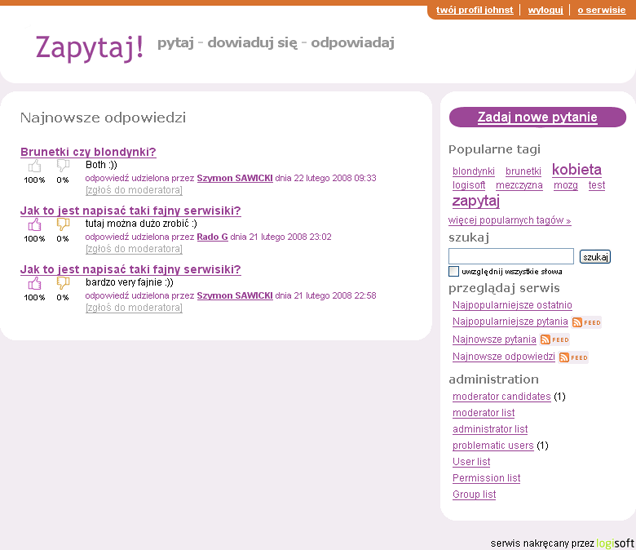Click into the search text field
The height and width of the screenshot is (550, 636).
(x=511, y=257)
